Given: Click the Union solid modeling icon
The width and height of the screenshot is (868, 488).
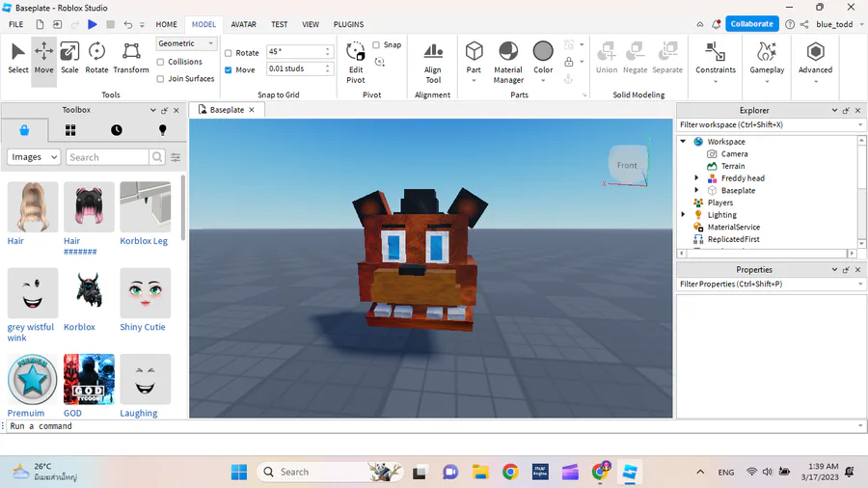Looking at the screenshot, I should pyautogui.click(x=607, y=58).
